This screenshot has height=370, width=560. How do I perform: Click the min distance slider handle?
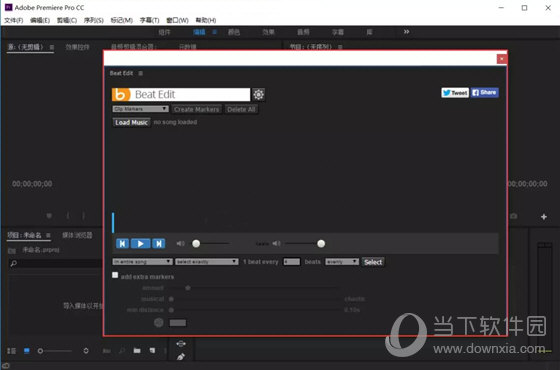171,310
